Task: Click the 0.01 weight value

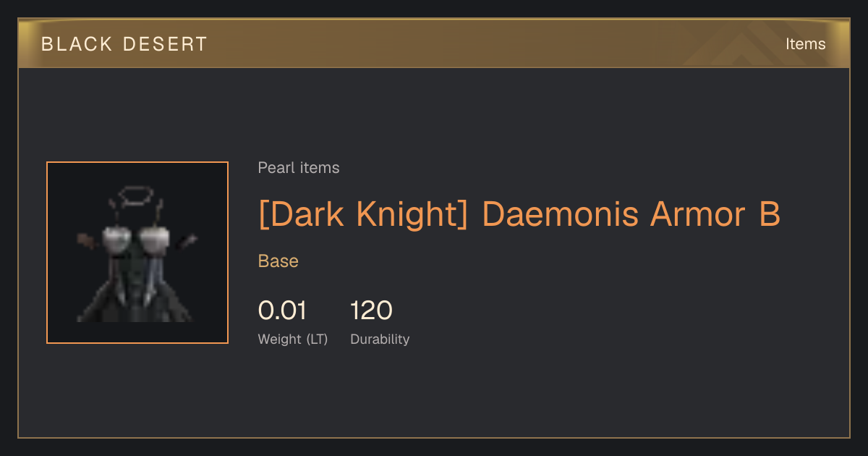Action: (282, 311)
